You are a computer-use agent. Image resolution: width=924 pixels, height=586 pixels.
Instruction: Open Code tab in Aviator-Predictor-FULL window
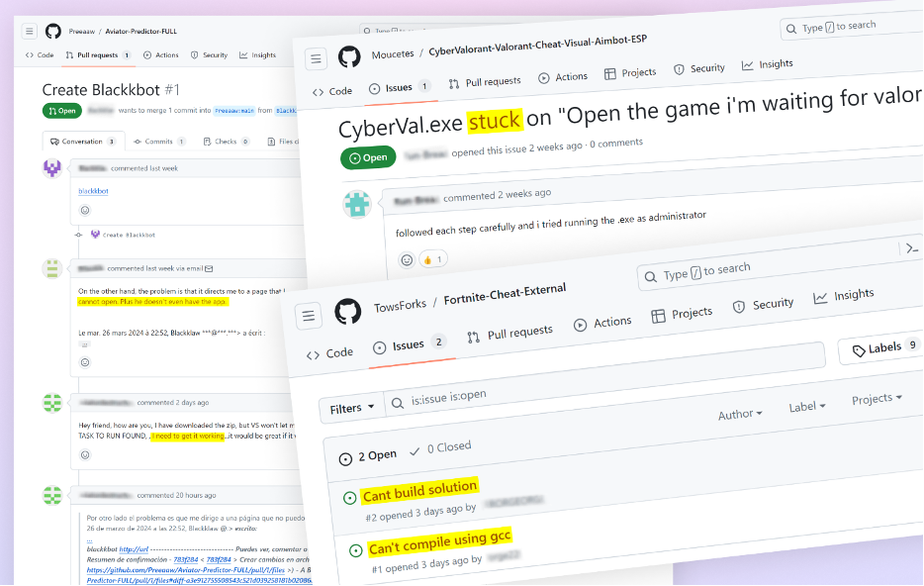click(40, 54)
